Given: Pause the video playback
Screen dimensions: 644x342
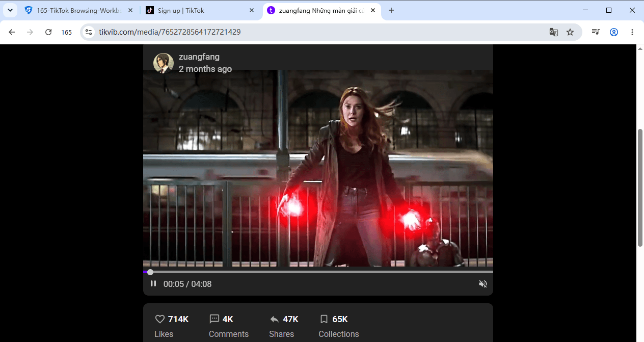Looking at the screenshot, I should click(153, 284).
